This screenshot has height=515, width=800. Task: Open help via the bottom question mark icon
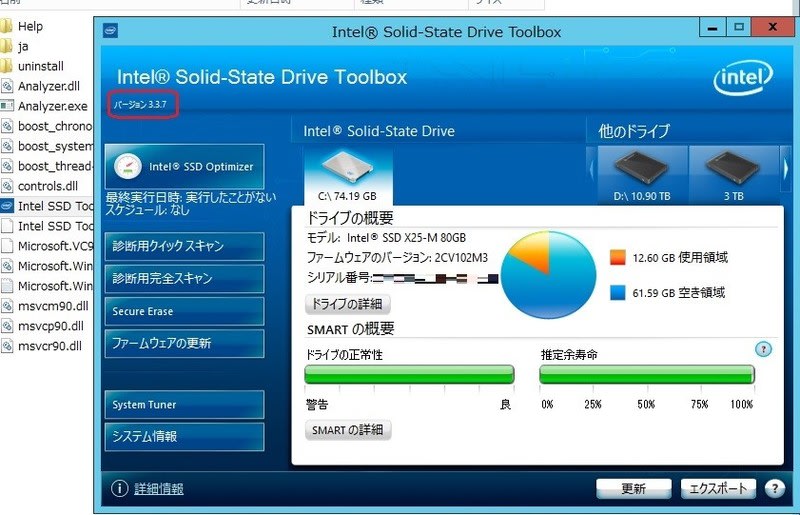[x=774, y=489]
